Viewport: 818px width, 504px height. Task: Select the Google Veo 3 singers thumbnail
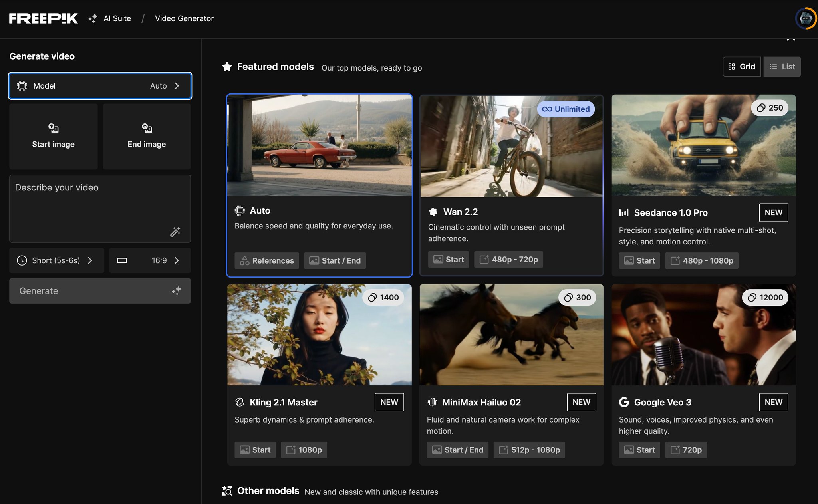pos(703,335)
